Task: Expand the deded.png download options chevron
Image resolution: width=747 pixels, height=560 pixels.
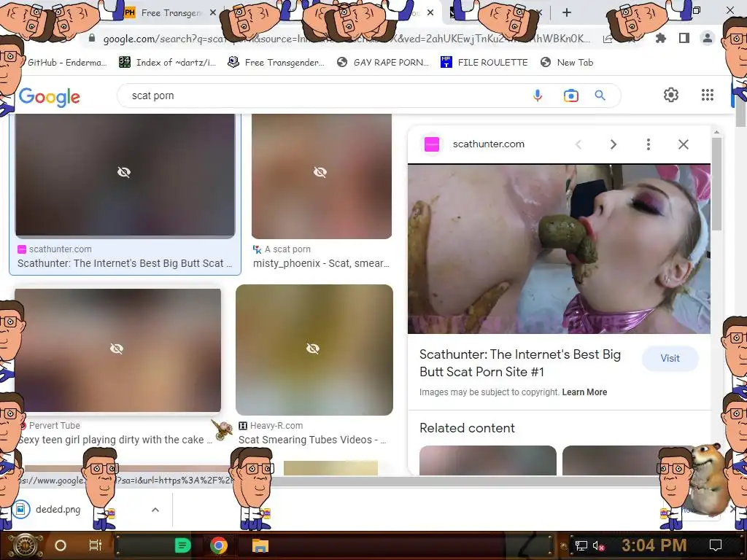Action: (155, 510)
